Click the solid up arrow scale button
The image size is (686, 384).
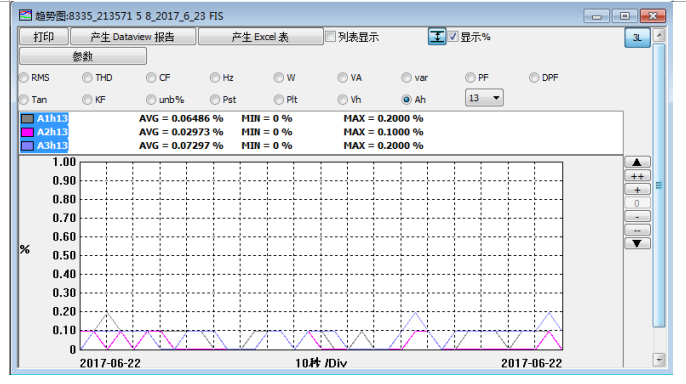click(637, 162)
